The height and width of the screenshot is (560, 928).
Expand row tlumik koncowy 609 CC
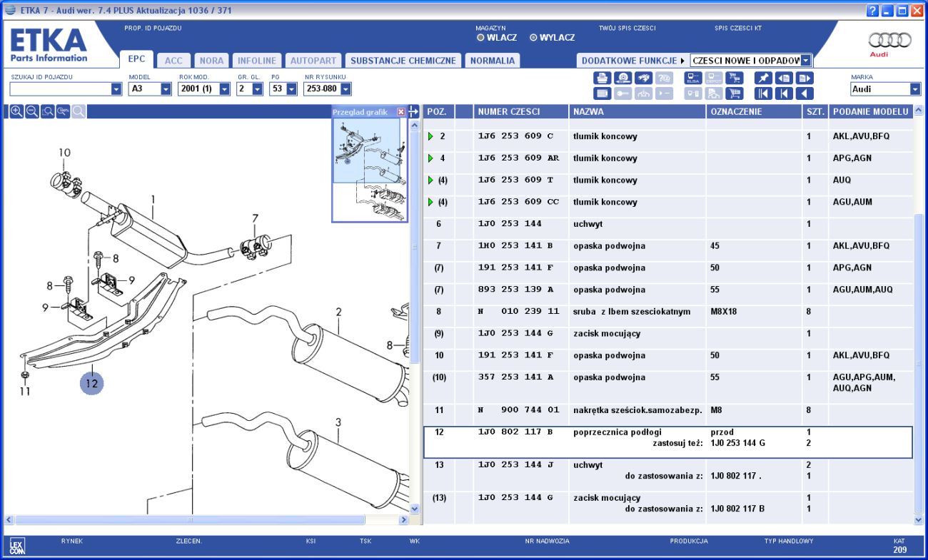pos(430,203)
